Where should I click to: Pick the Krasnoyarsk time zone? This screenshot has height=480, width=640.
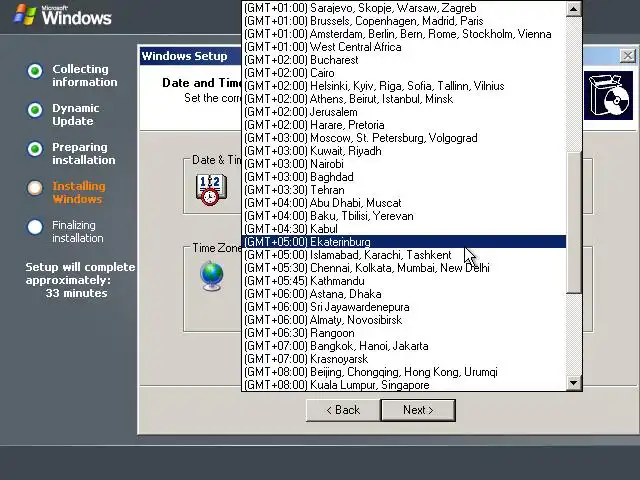pos(404,359)
